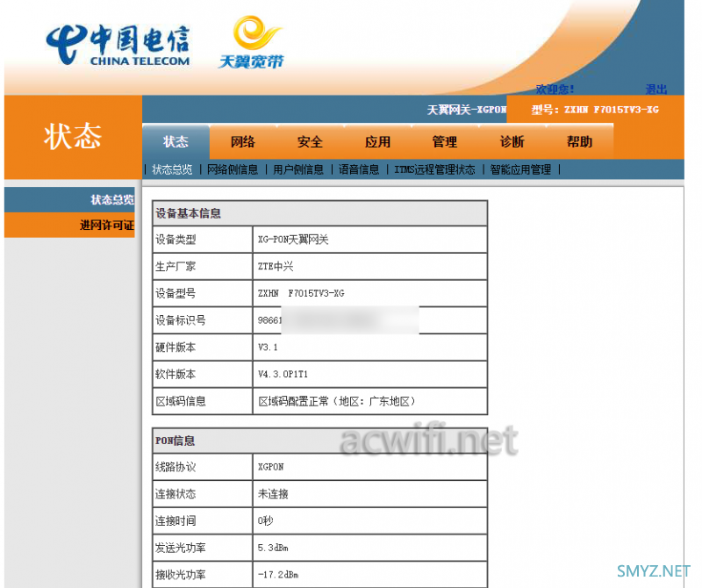The image size is (702, 588).
Task: Open the 用户侧信息 submenu
Action: coord(298,169)
